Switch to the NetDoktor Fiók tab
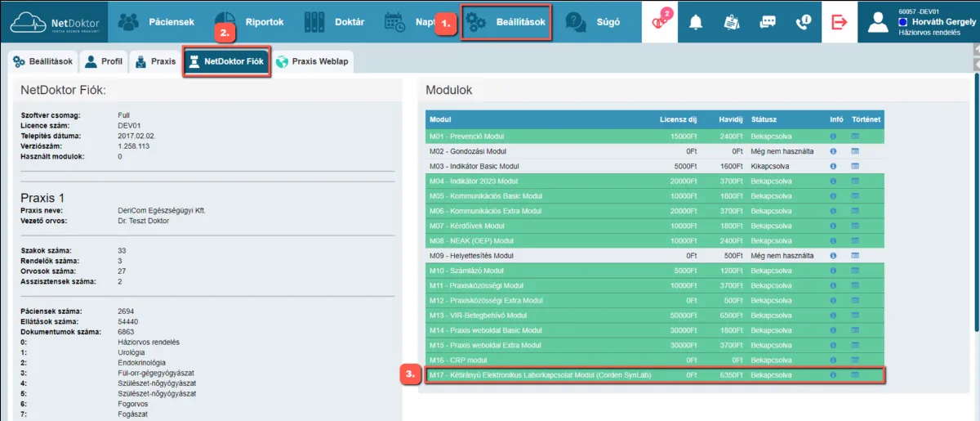This screenshot has width=980, height=421. [x=227, y=61]
